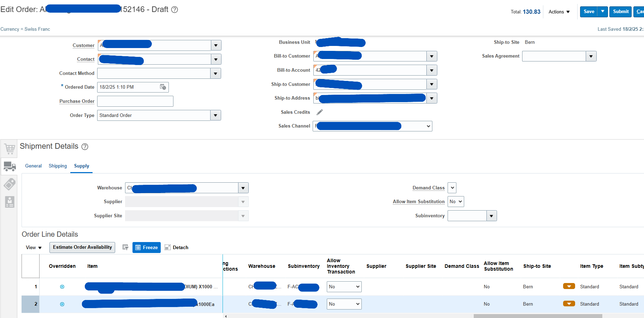Image resolution: width=644 pixels, height=318 pixels.
Task: Click the Estimate Order Availability button
Action: point(82,247)
